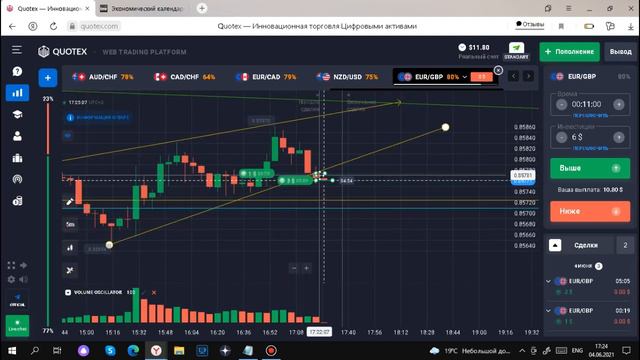Click the Отзывы reviews link in browser
Viewport: 640px width, 360px height.
(x=530, y=24)
